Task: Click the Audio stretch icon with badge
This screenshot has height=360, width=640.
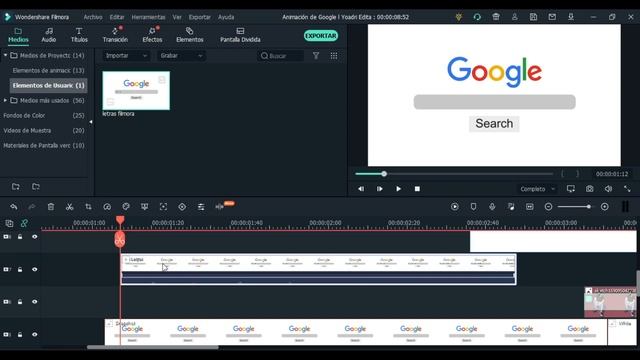Action: point(220,207)
